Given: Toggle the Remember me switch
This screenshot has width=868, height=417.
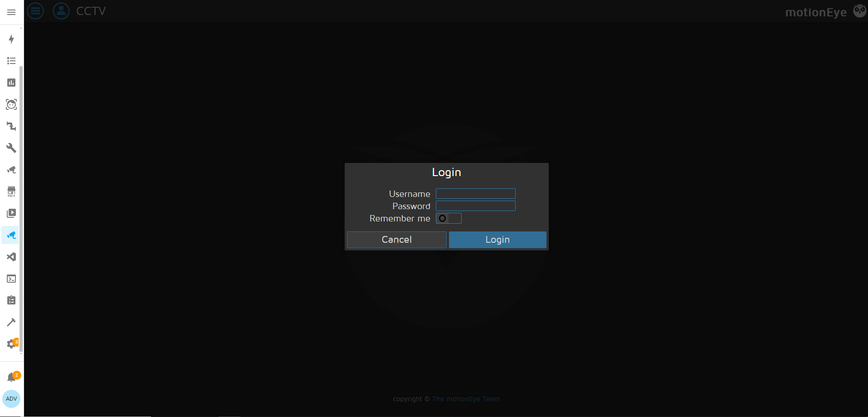Looking at the screenshot, I should tap(449, 218).
